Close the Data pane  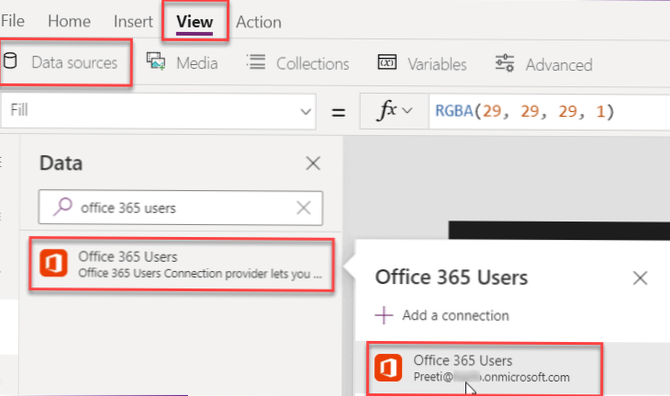pos(313,163)
